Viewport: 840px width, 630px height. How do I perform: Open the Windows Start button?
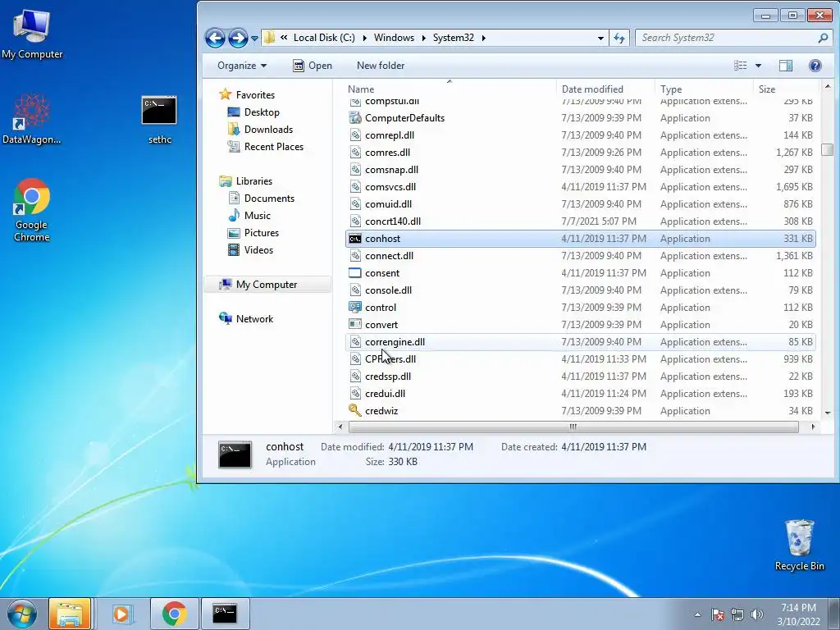point(22,614)
